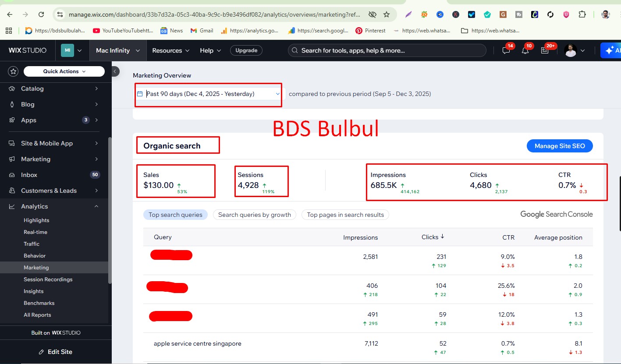Click Edit Site at bottom of sidebar
This screenshot has width=621, height=364.
56,352
